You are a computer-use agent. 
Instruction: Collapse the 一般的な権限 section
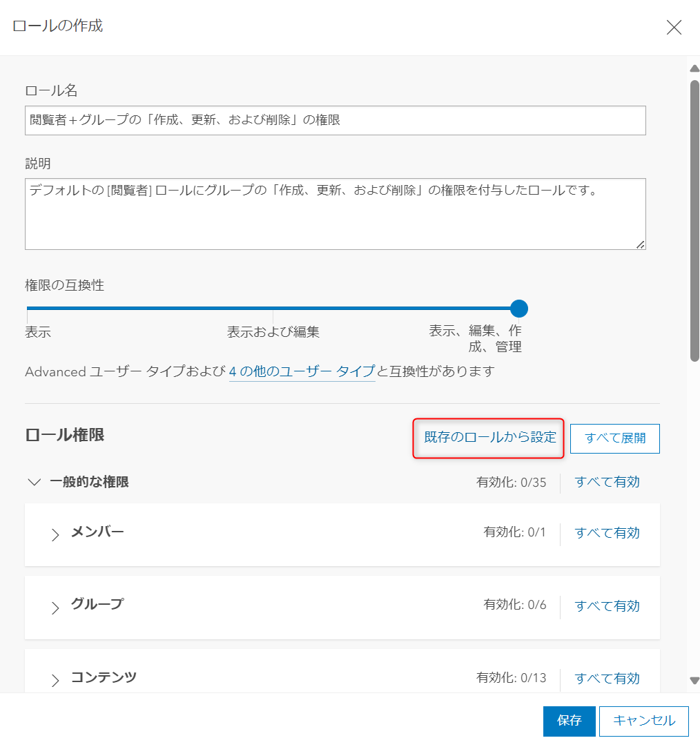coord(35,482)
